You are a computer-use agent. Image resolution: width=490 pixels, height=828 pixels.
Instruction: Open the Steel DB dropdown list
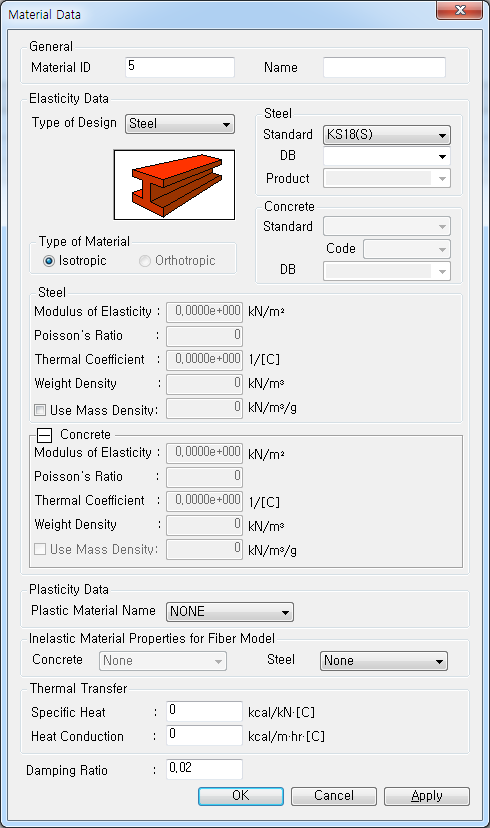(387, 156)
